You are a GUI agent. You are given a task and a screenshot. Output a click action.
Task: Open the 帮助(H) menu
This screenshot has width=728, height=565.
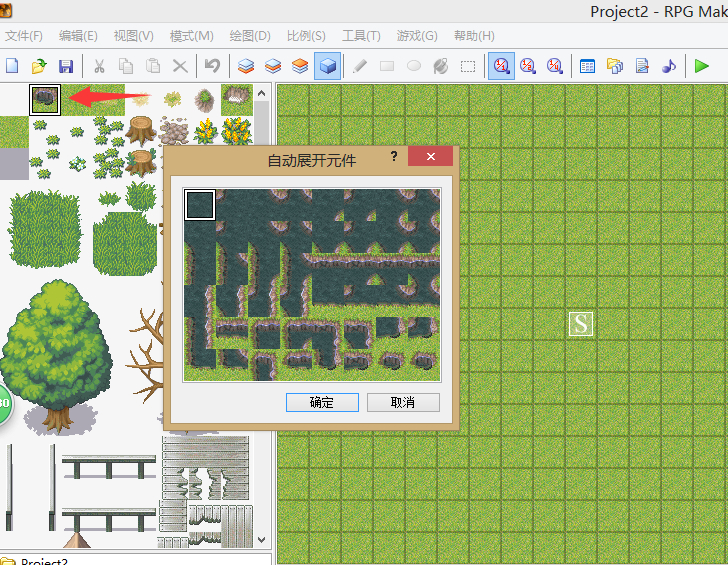click(474, 36)
